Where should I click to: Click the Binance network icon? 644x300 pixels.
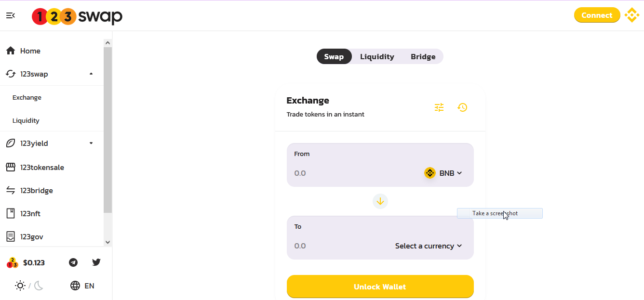pos(631,15)
